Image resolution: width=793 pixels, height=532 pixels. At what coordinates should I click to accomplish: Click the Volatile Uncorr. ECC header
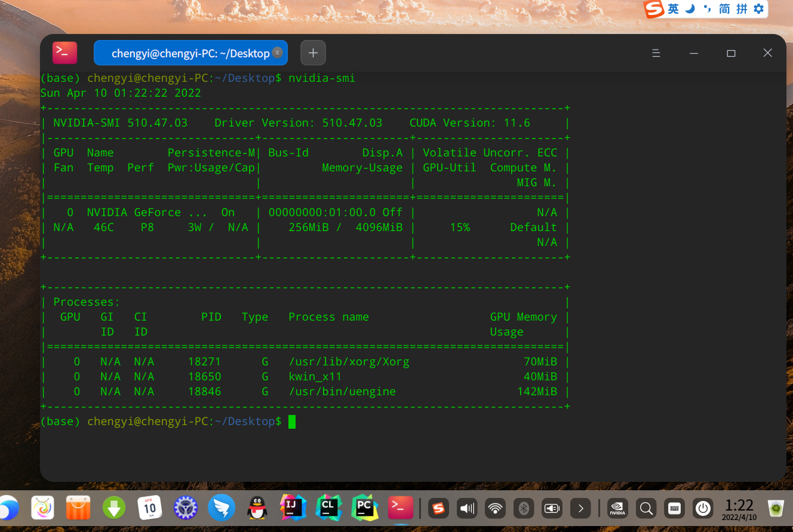[490, 153]
